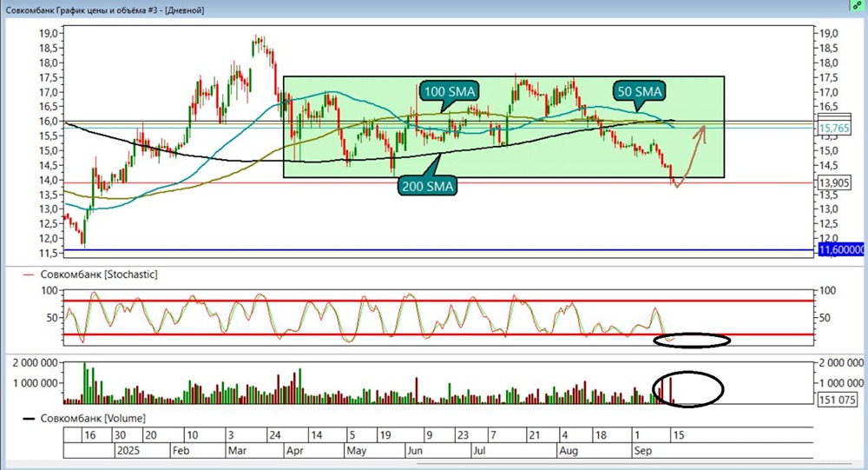Click the May month label on the time axis
The image size is (868, 470).
coord(357,451)
